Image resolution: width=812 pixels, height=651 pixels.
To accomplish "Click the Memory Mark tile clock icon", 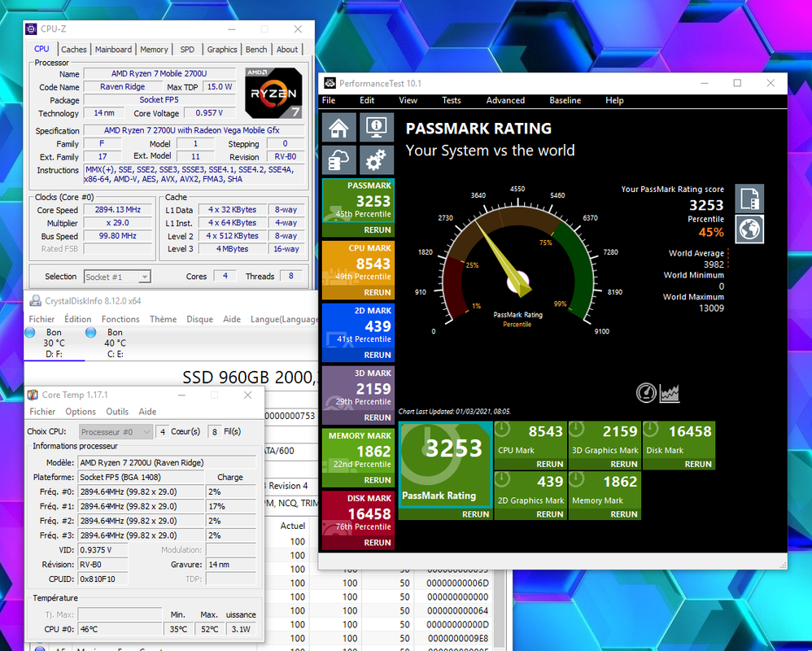I will [x=577, y=479].
